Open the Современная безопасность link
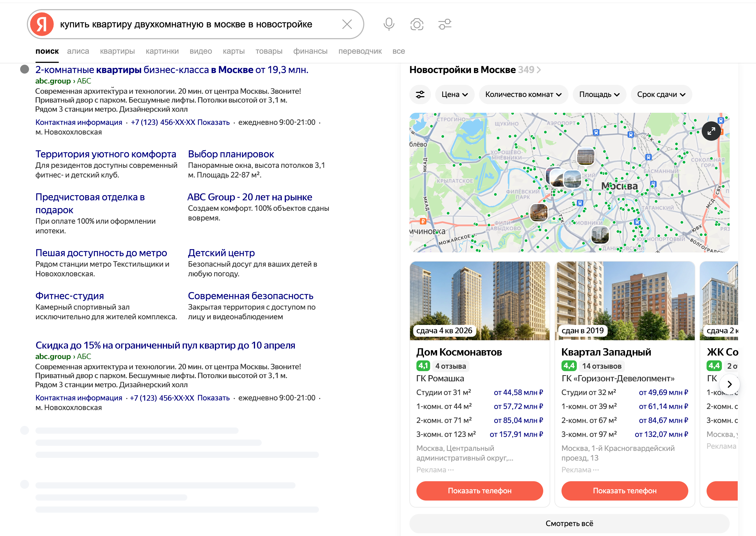756x536 pixels. coord(250,296)
